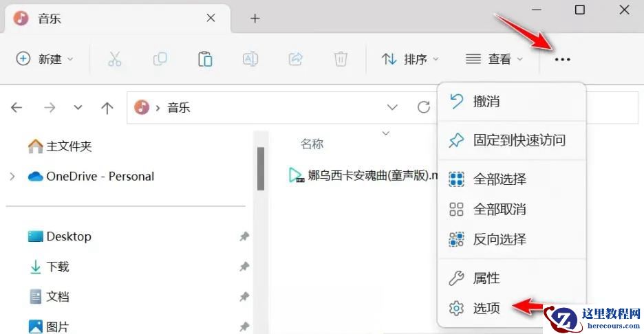Click the 名称 column header

coord(312,144)
